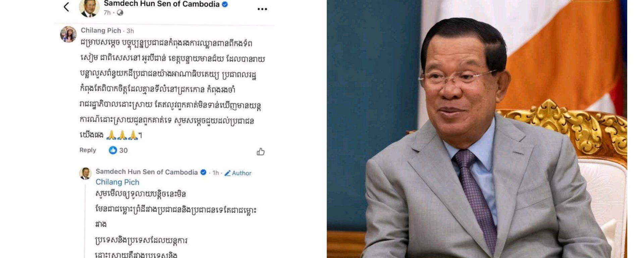644x258 pixels.
Task: Like Chilang Pich's comment with thumbs-up
Action: 261,152
